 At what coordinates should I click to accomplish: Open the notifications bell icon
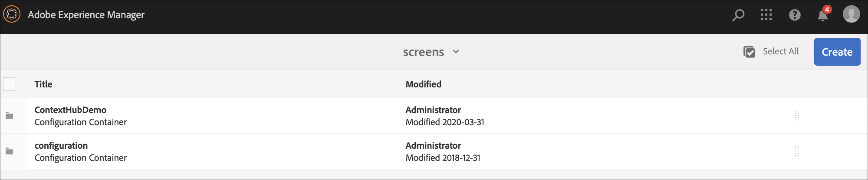pyautogui.click(x=822, y=16)
